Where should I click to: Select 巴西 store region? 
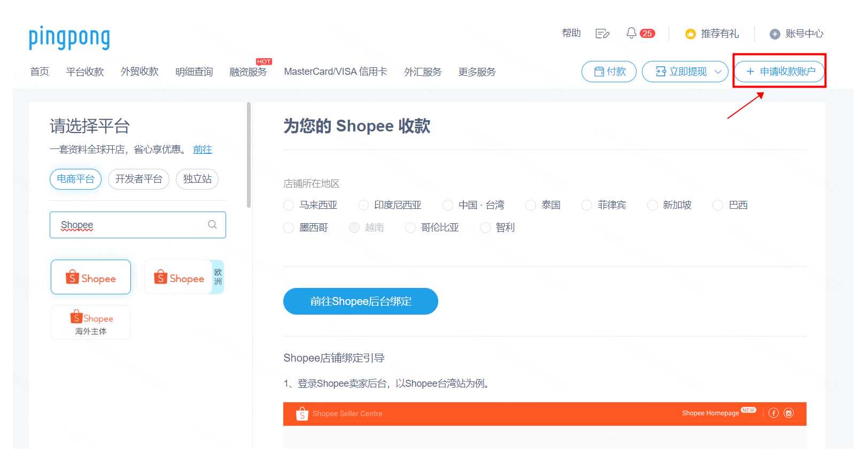(x=718, y=205)
